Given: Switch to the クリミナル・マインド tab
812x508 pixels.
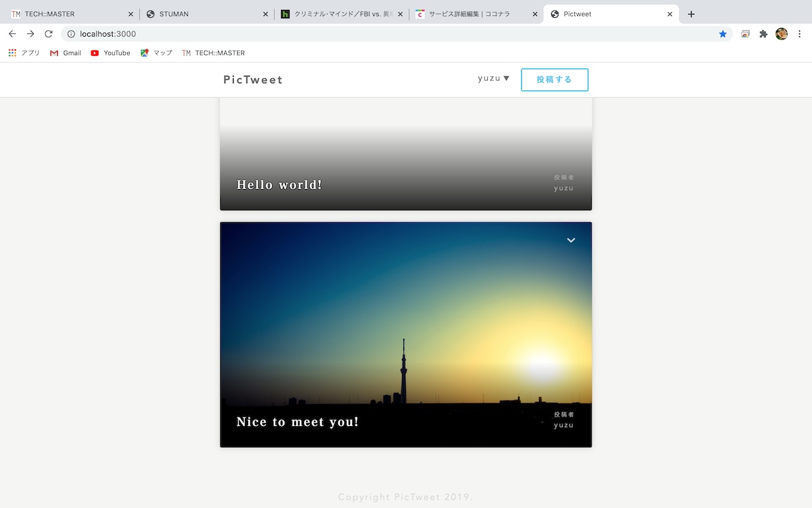Looking at the screenshot, I should tap(341, 14).
